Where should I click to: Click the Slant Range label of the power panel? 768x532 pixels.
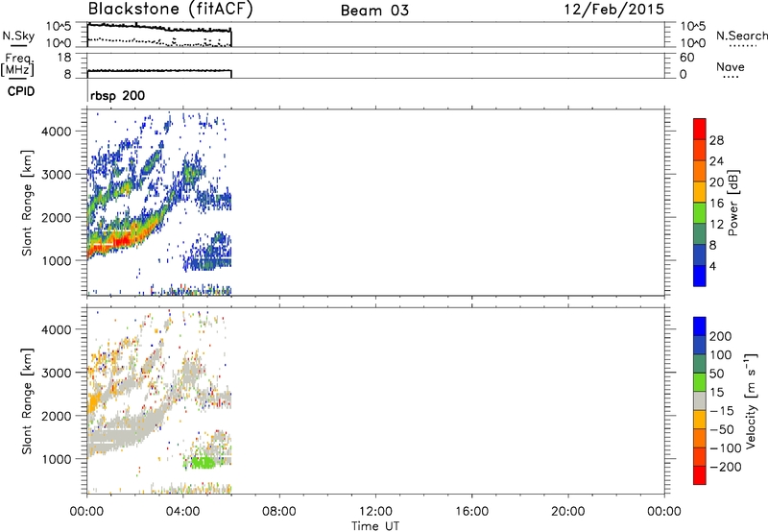(27, 203)
